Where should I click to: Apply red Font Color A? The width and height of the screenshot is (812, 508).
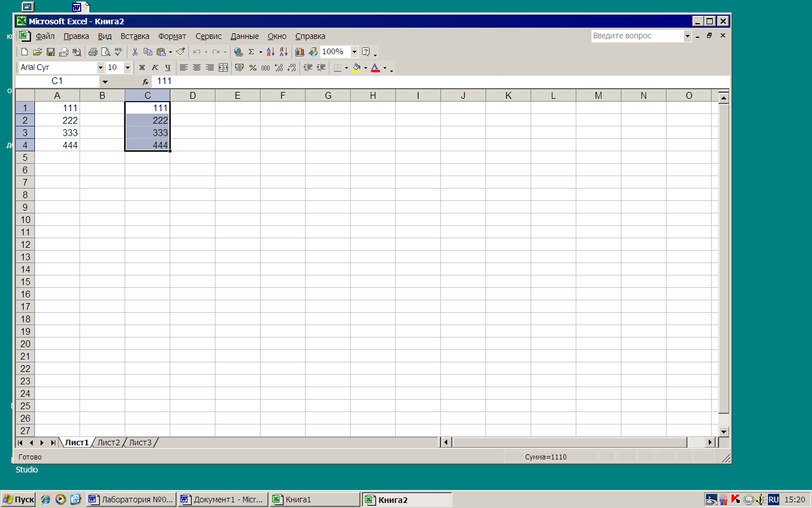[x=376, y=68]
